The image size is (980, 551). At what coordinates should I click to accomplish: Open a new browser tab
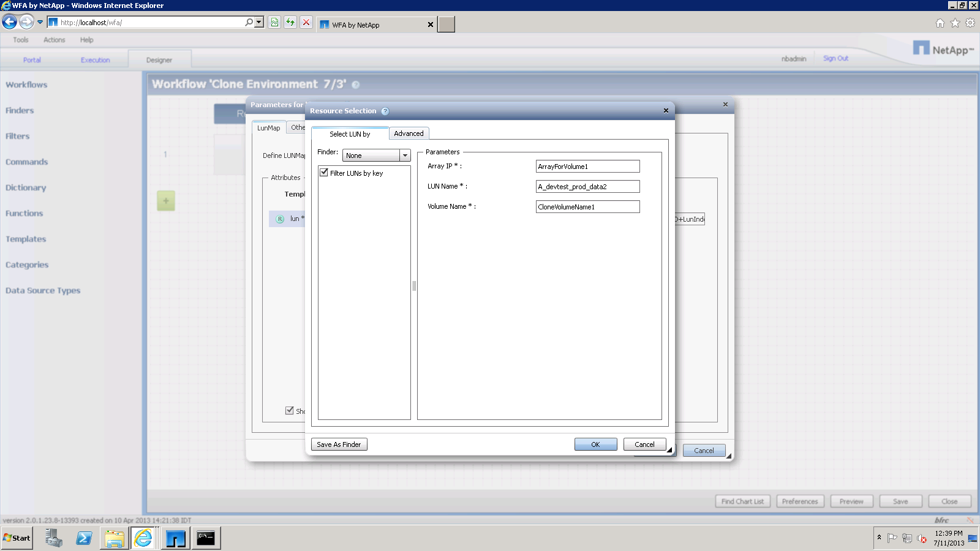447,24
